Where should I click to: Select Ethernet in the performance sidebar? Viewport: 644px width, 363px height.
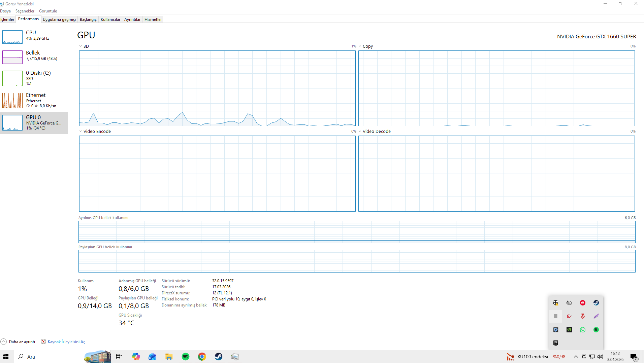point(34,100)
